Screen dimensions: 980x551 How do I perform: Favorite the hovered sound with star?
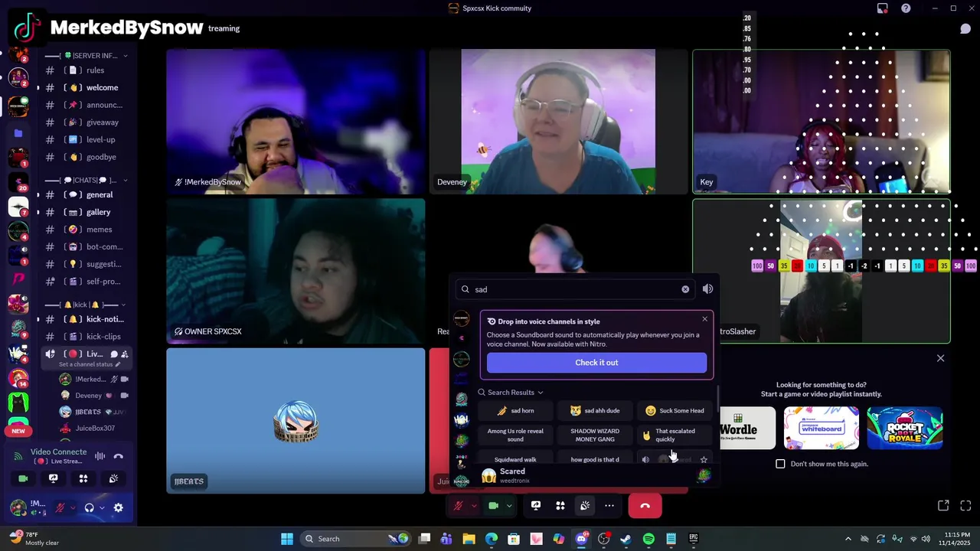pos(704,460)
